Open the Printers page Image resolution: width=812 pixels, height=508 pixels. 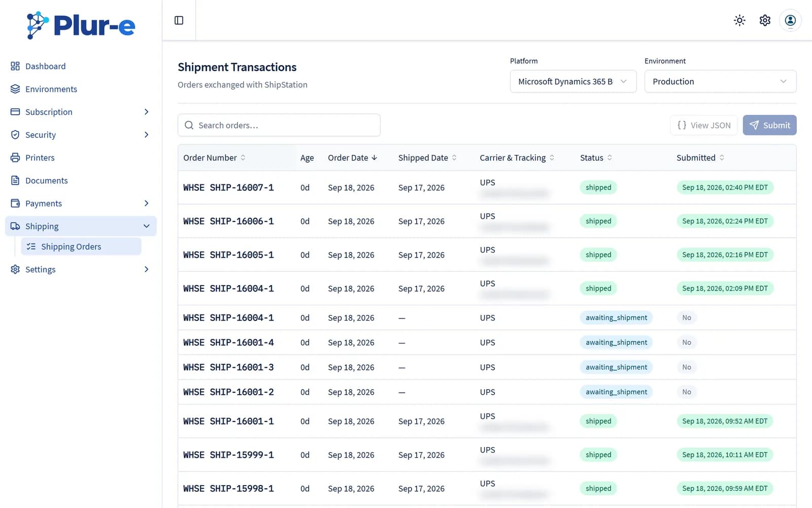click(40, 157)
